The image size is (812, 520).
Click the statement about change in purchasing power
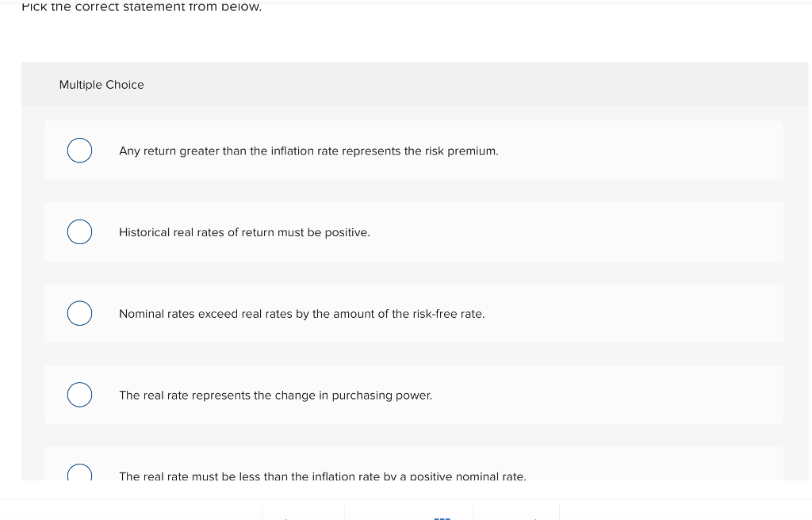point(275,395)
